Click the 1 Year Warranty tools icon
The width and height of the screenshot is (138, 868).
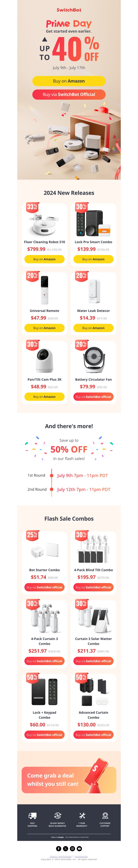point(82,816)
